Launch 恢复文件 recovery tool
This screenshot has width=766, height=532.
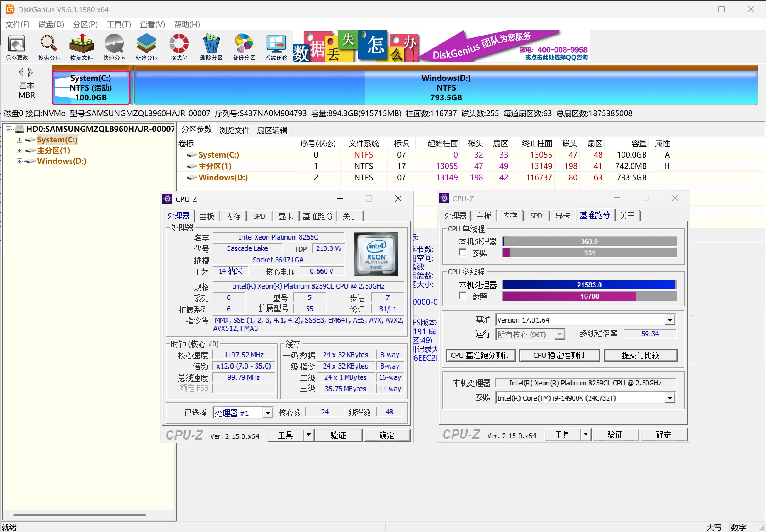click(x=82, y=47)
